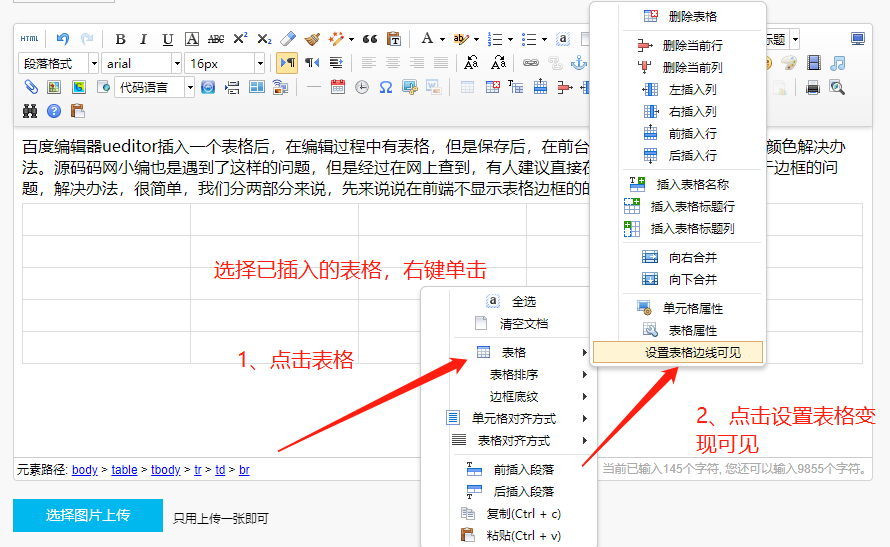Enter fullscreen editing mode

click(858, 39)
